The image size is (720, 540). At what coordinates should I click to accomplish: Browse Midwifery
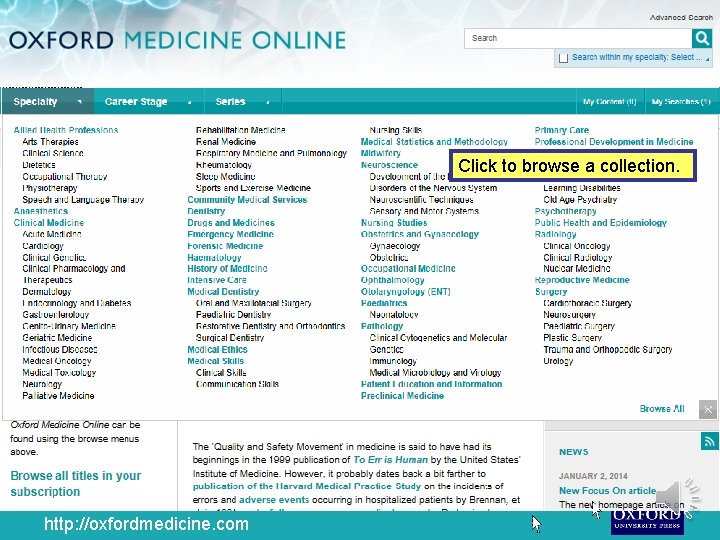click(x=381, y=153)
